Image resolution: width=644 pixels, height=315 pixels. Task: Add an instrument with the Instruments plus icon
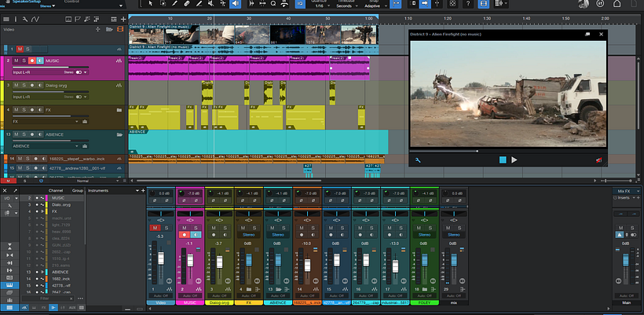pos(143,191)
